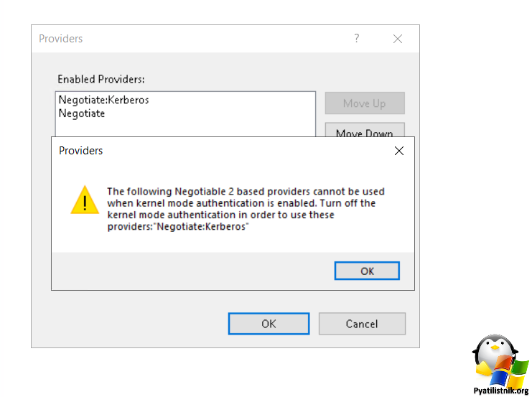Click the question mark help icon
Image resolution: width=532 pixels, height=397 pixels.
pos(356,38)
